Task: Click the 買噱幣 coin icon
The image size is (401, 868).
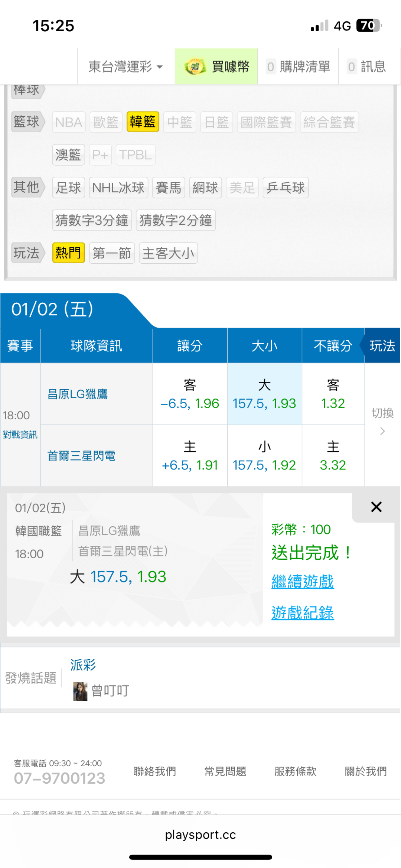Action: [x=195, y=67]
